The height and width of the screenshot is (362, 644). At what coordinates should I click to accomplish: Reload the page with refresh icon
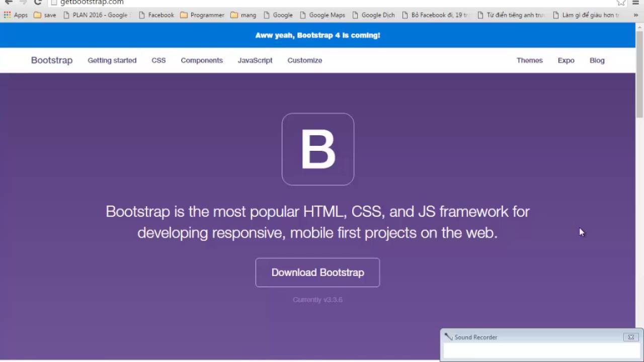(38, 2)
